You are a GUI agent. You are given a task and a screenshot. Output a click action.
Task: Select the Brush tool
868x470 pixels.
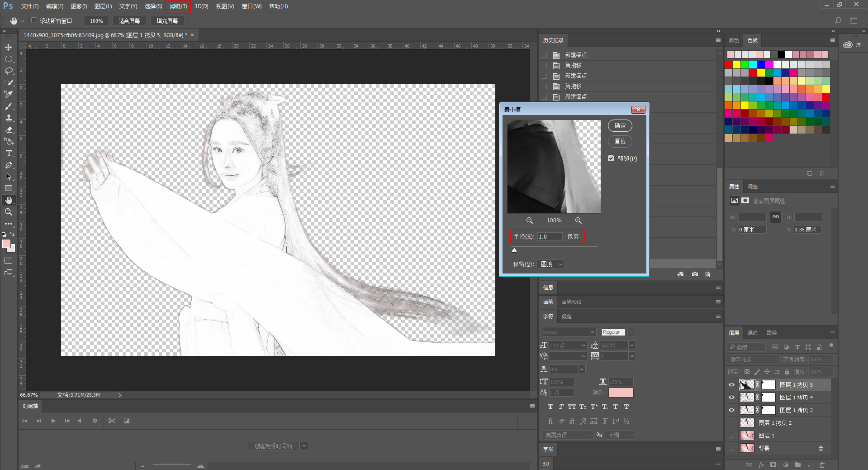pos(9,106)
